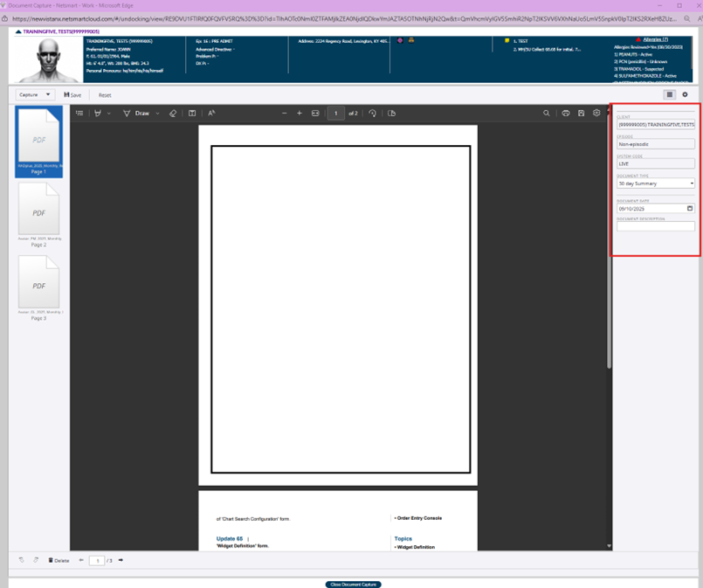Open the Document Date calendar picker

(690, 209)
